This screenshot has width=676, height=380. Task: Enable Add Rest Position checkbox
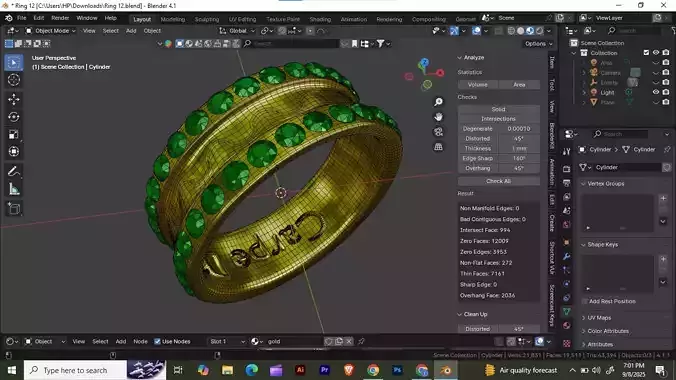[585, 301]
